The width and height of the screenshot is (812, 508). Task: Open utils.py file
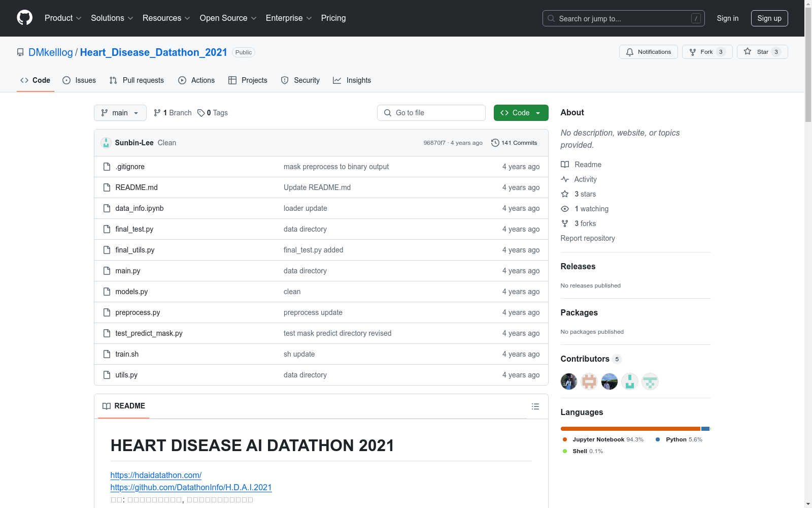(126, 375)
